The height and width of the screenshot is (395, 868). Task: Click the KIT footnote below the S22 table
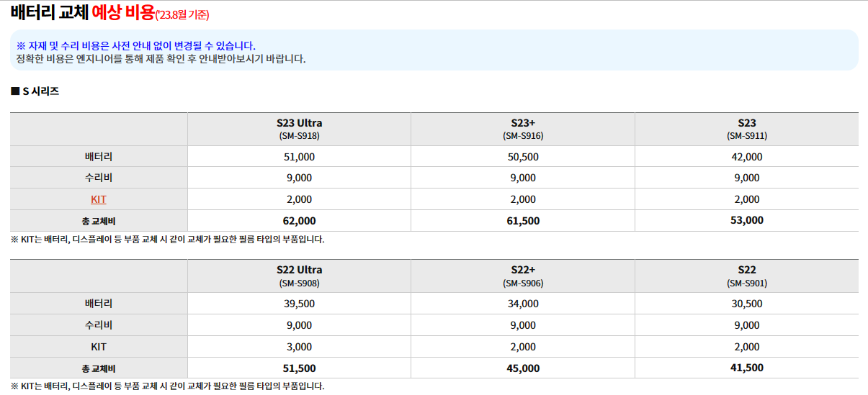click(x=168, y=386)
